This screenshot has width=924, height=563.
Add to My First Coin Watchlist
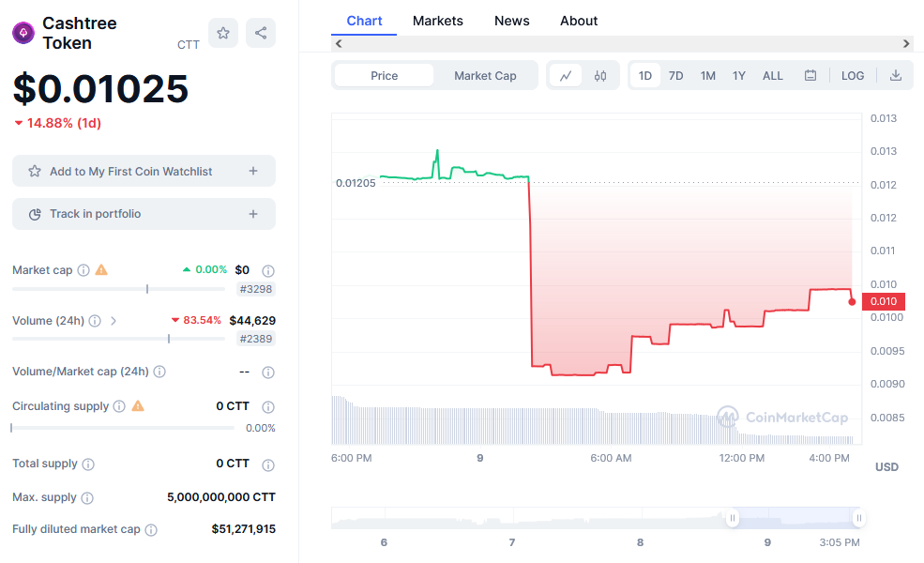click(144, 171)
